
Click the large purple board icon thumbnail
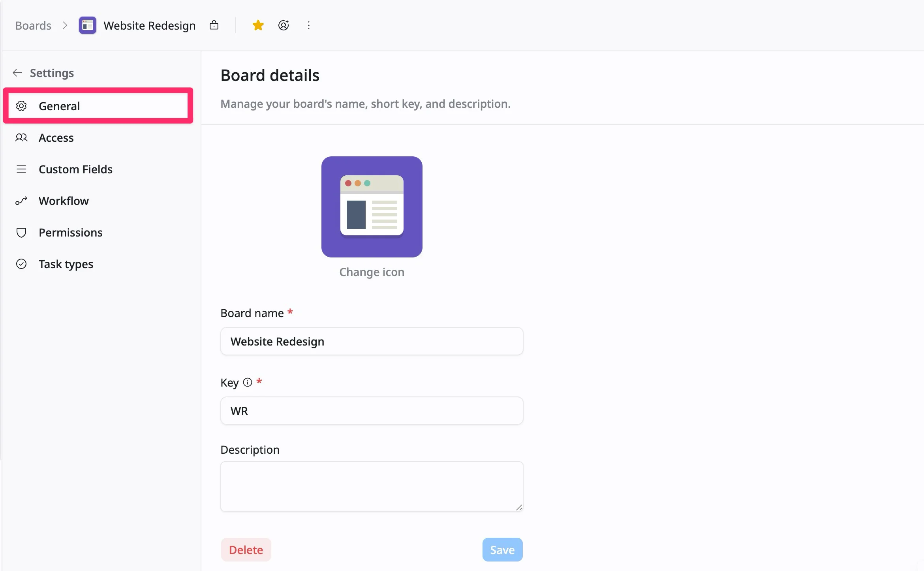click(x=372, y=207)
